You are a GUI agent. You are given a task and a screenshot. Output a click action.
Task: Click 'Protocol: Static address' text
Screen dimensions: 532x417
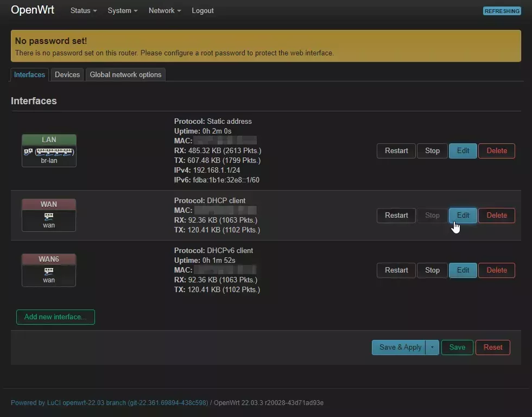tap(213, 122)
